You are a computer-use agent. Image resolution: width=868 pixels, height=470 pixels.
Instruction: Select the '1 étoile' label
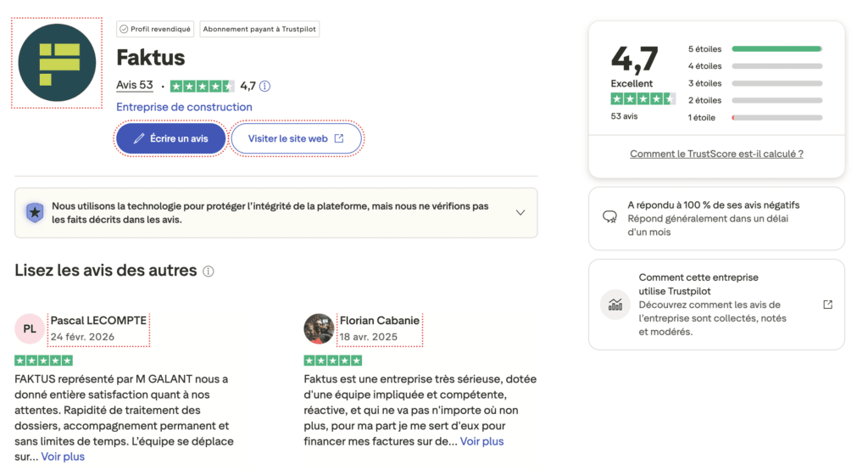click(701, 117)
